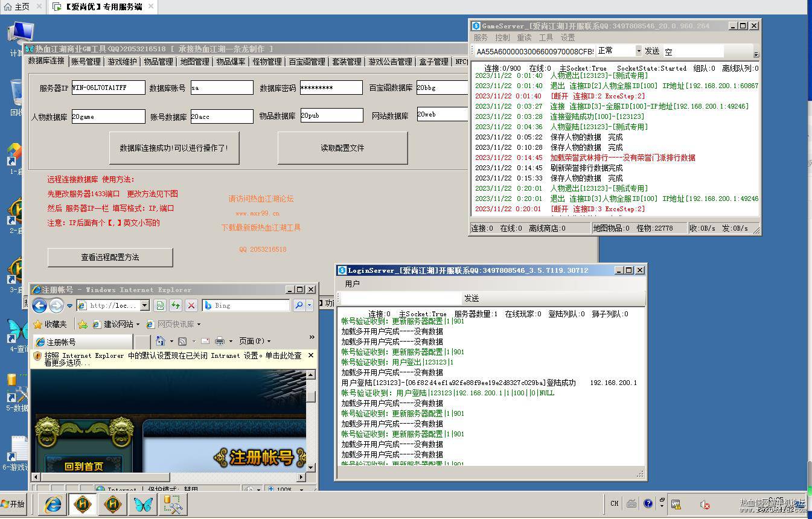Open the 收藏夹 favorites star
This screenshot has height=519, width=812.
(x=38, y=324)
